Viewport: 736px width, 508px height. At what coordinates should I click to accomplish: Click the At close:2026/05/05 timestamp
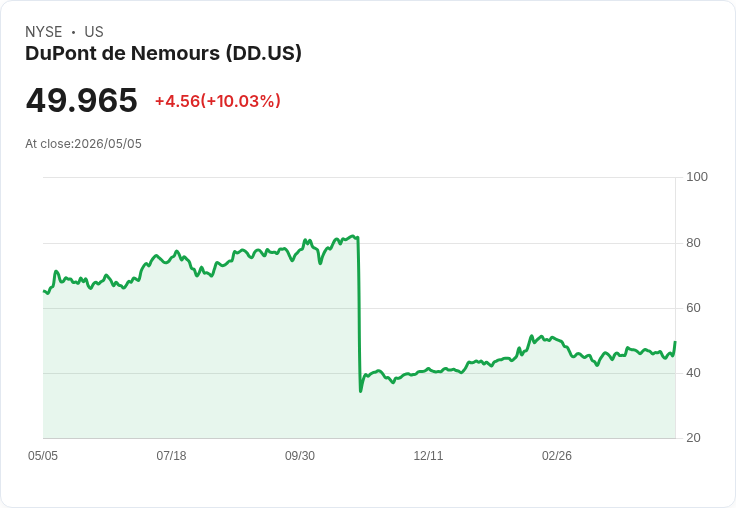coord(84,144)
